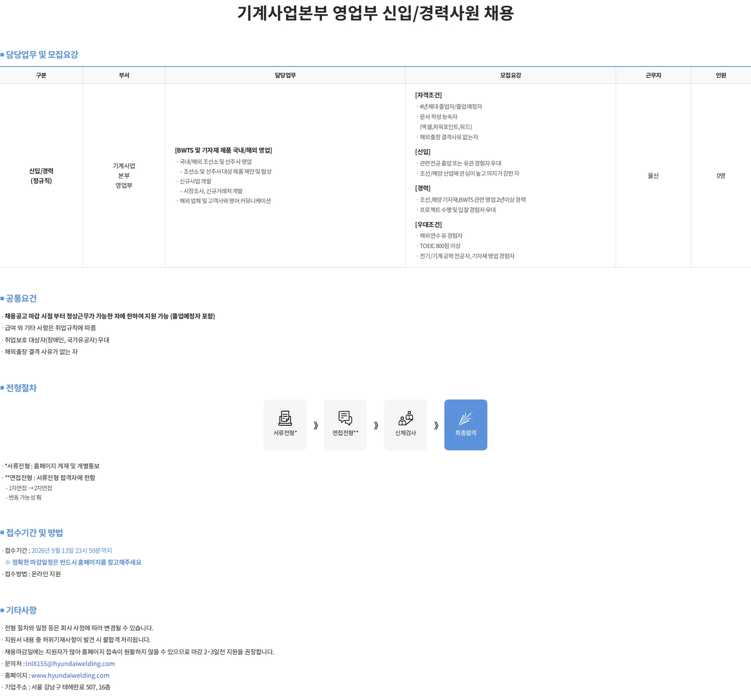Screen dimensions: 751x700
Task: Click the 신체검사 health check icon
Action: [x=406, y=418]
